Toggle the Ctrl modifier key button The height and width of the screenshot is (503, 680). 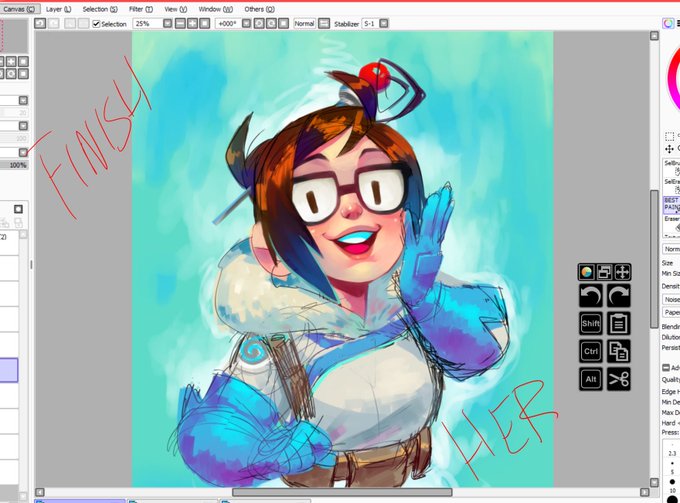point(591,351)
